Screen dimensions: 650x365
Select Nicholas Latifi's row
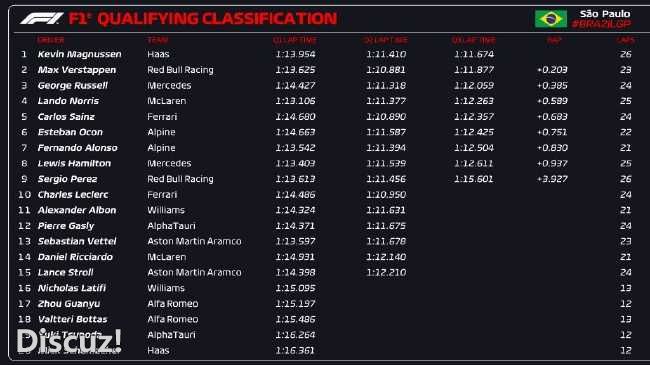point(325,288)
